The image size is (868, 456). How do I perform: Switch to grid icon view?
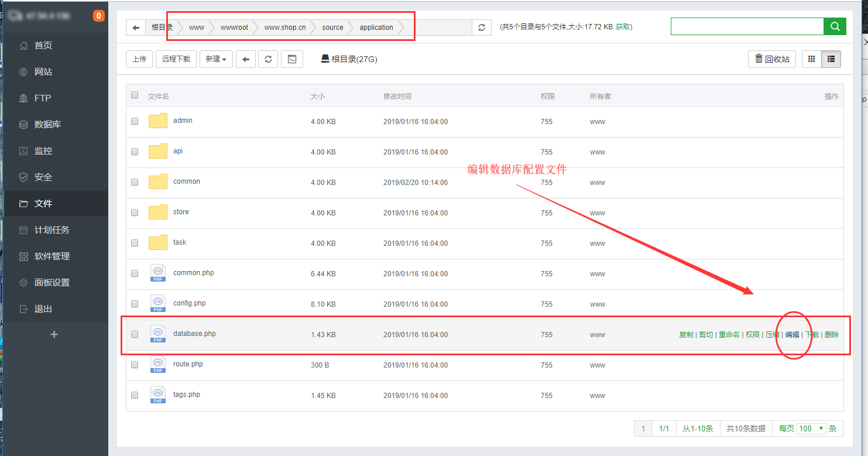tap(811, 59)
